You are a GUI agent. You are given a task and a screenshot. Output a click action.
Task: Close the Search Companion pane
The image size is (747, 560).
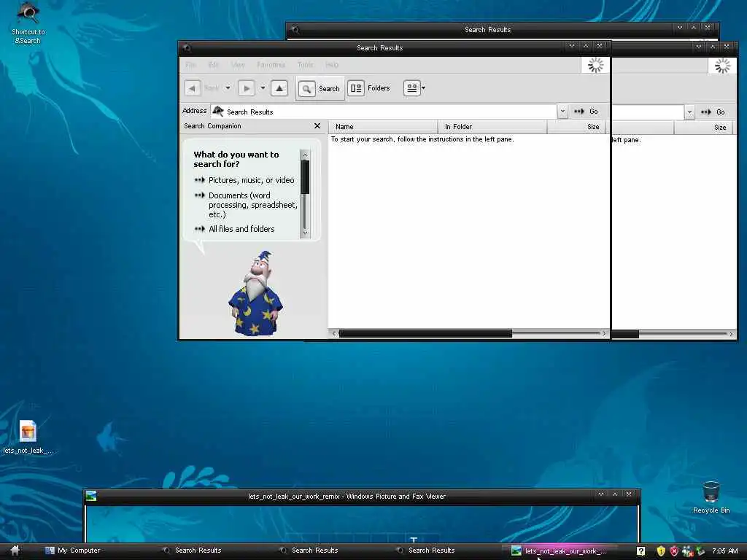317,125
